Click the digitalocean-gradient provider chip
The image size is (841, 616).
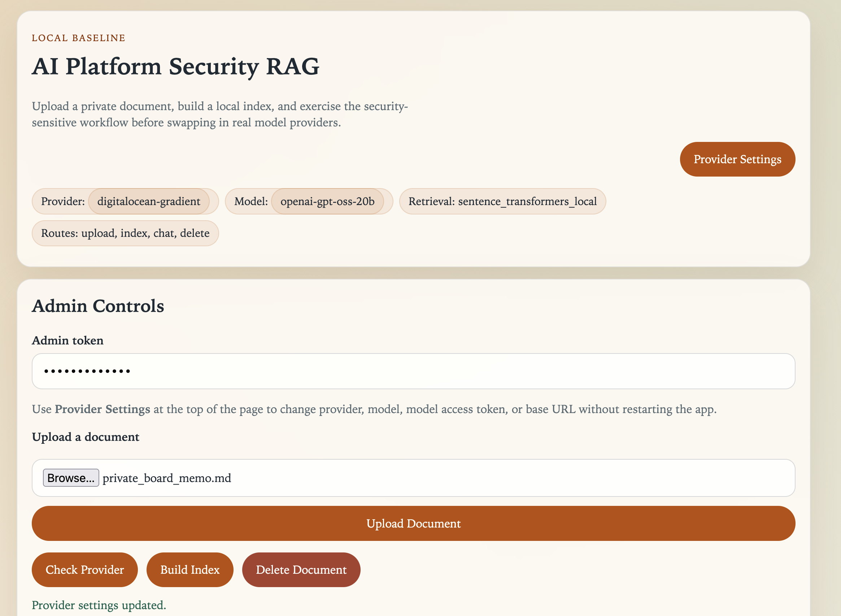point(148,201)
